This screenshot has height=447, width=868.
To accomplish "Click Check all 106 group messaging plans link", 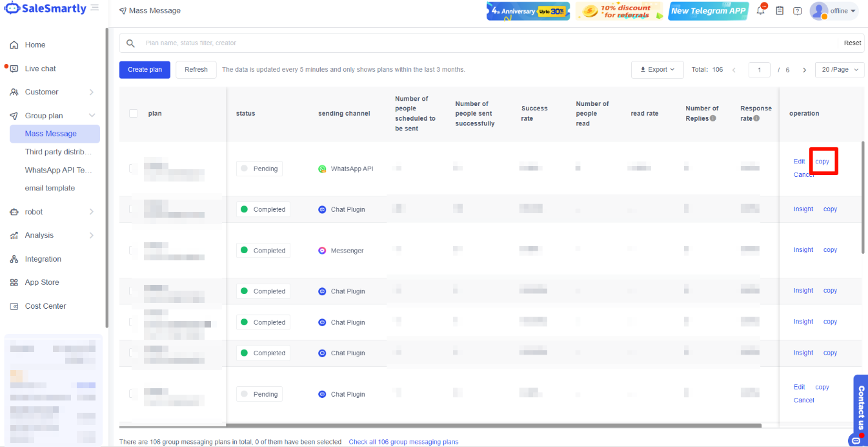I will point(403,442).
